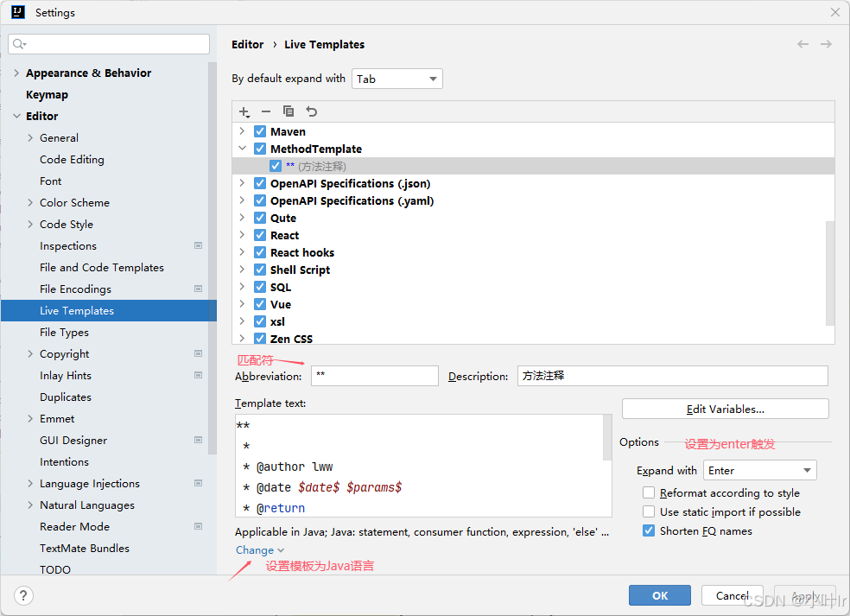Select Live Templates in settings tree
The height and width of the screenshot is (616, 850).
[109, 311]
